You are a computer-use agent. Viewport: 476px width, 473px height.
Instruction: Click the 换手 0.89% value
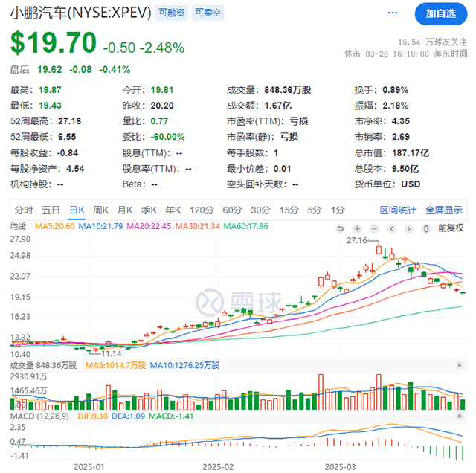click(x=395, y=90)
